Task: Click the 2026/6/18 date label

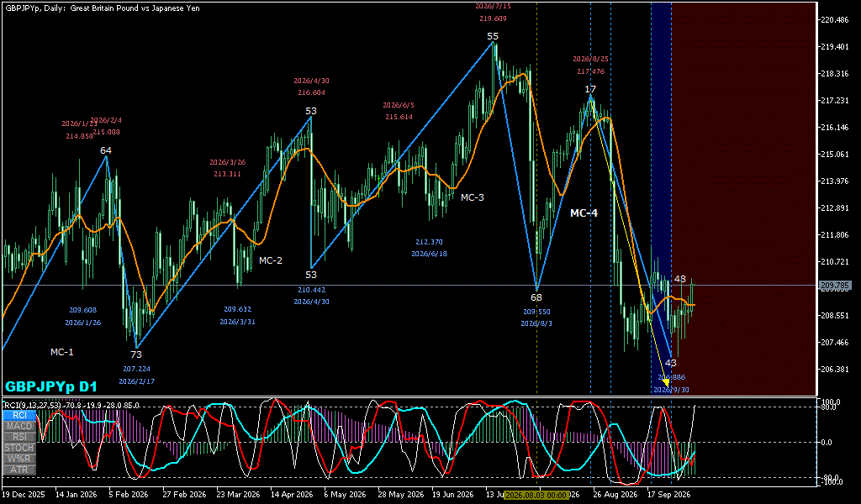Action: click(429, 254)
